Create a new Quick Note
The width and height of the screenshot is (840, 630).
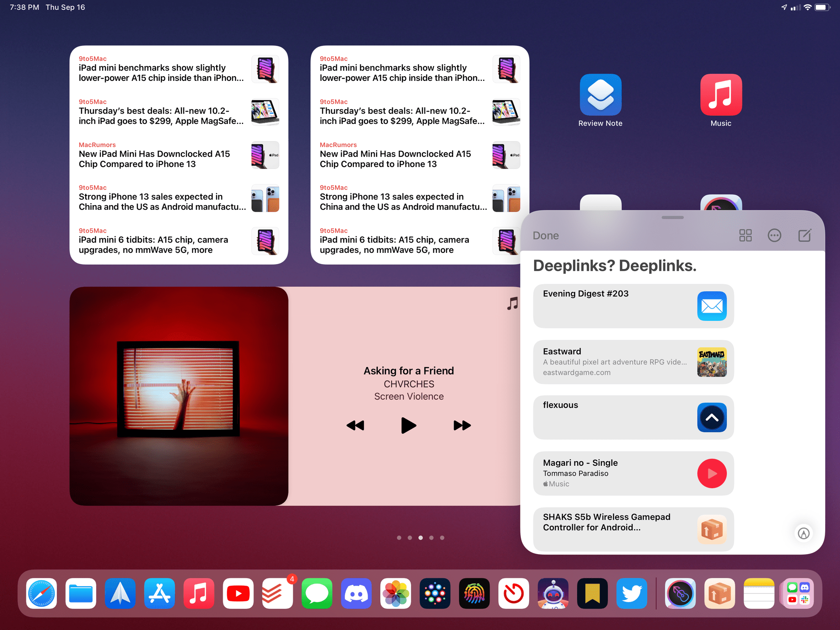[x=805, y=236]
